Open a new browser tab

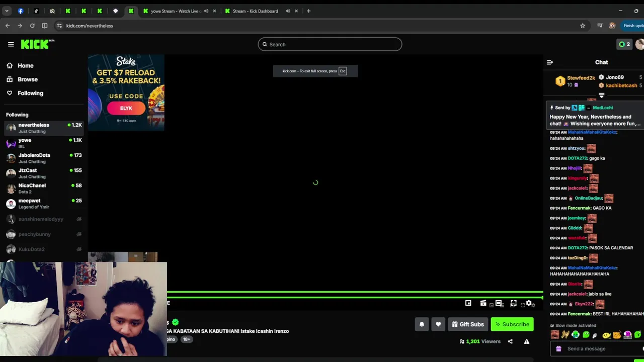point(308,11)
